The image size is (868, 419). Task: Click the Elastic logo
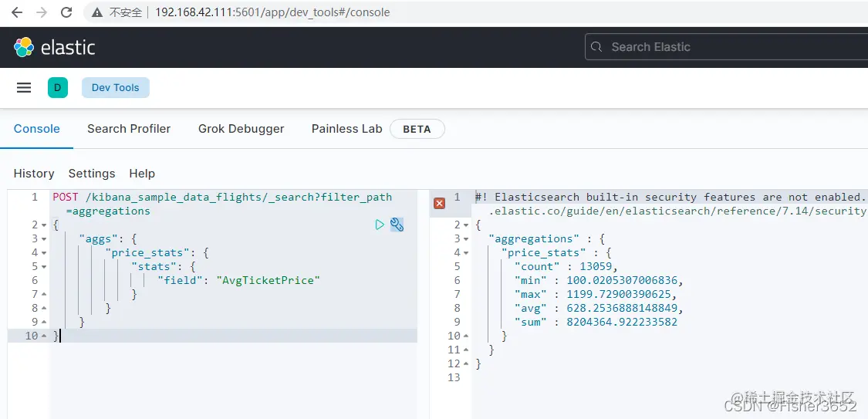click(54, 47)
